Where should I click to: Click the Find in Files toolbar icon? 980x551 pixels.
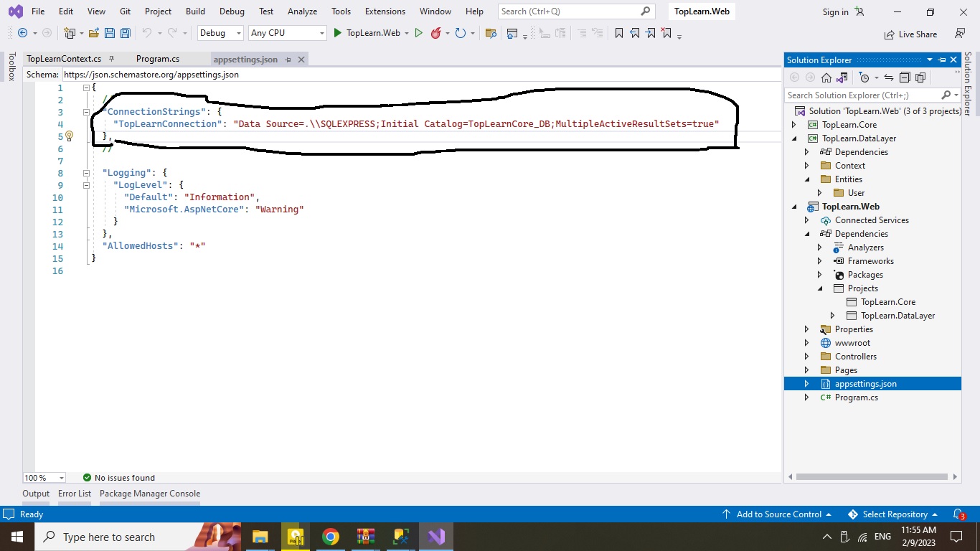491,33
